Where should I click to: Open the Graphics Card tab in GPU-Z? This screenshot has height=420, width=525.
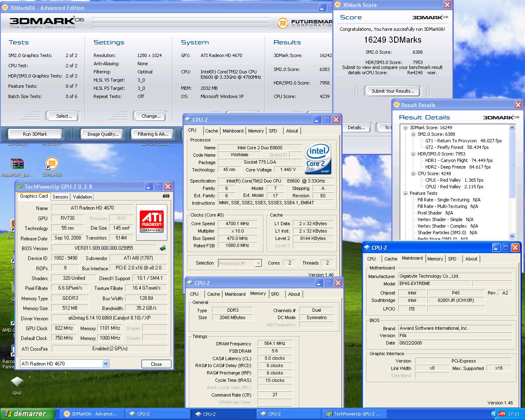point(34,196)
